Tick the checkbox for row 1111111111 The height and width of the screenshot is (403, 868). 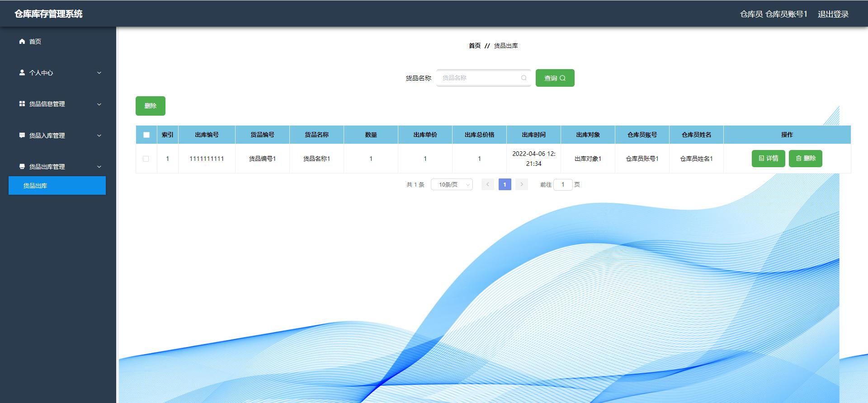pos(146,159)
